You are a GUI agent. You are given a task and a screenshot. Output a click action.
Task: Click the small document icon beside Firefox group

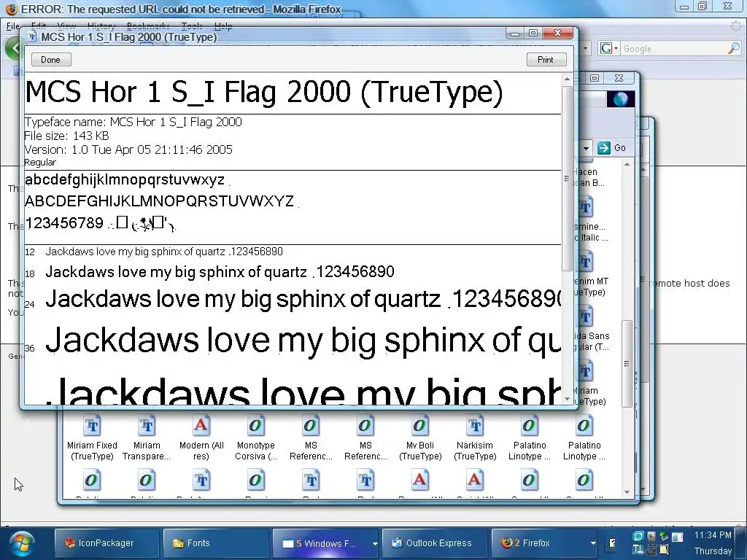(613, 542)
